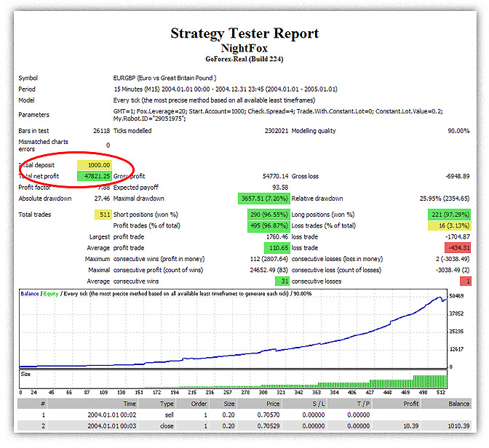Click the chart axis label 25235
Image resolution: width=489 pixels, height=448 pixels.
pyautogui.click(x=456, y=332)
